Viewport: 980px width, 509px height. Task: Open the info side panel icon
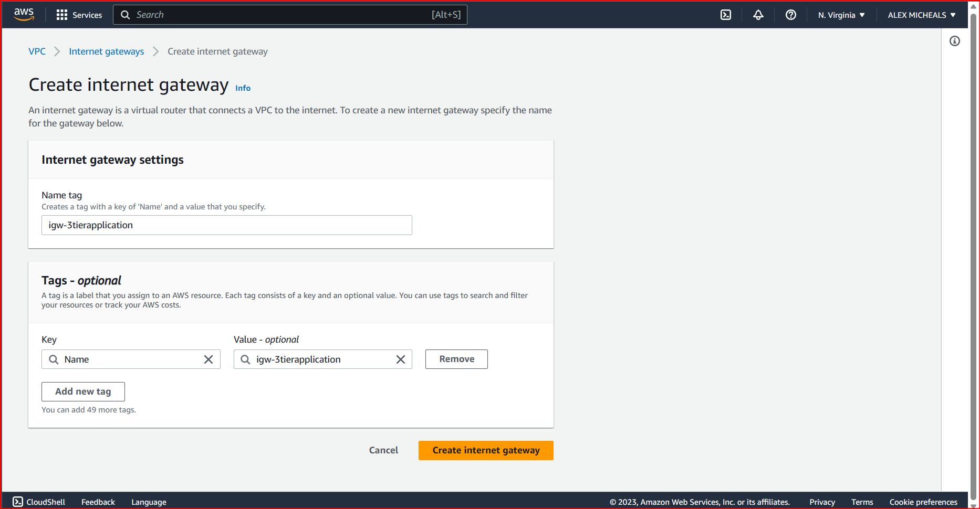955,41
